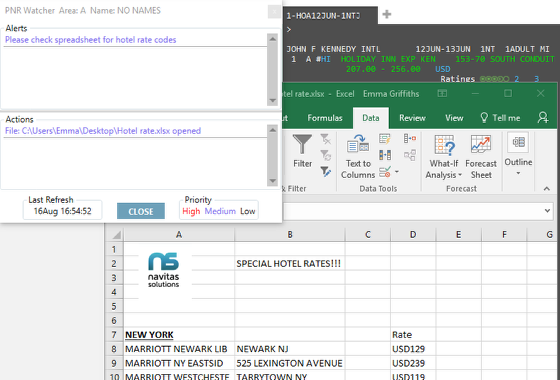Image resolution: width=560 pixels, height=380 pixels.
Task: Create a Forecast Sheet
Action: (x=481, y=156)
